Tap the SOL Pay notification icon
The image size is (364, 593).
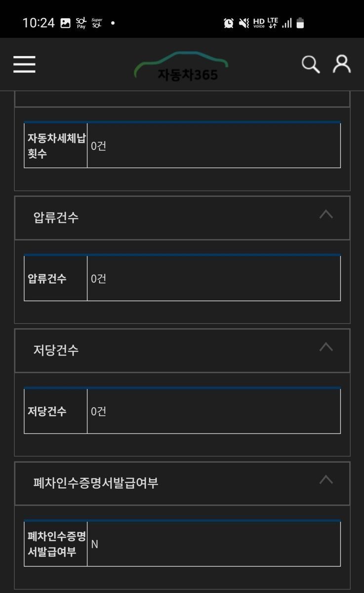(81, 23)
